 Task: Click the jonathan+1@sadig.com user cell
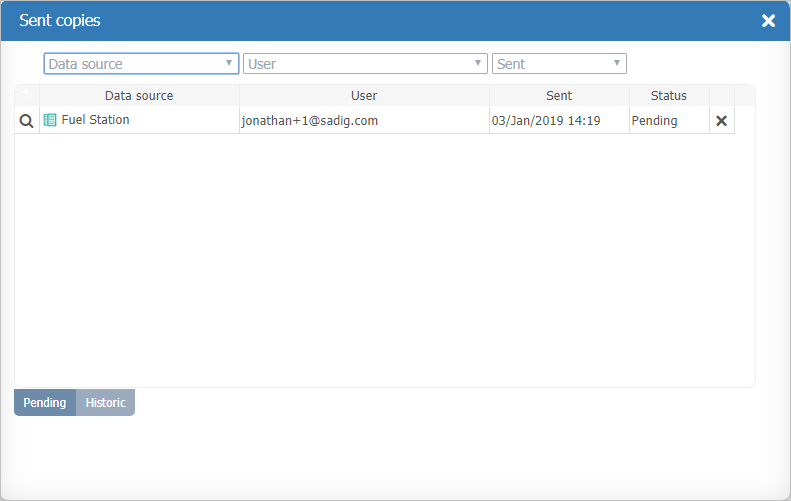[x=309, y=121]
